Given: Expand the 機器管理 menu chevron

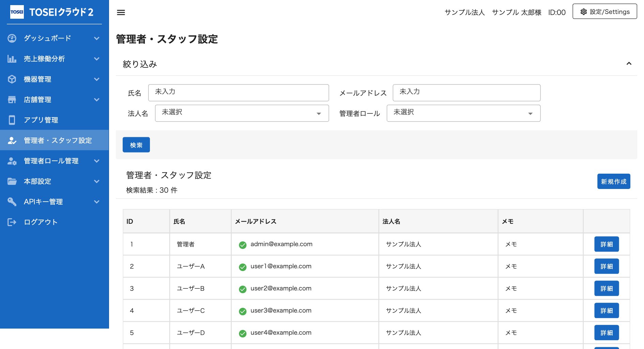Looking at the screenshot, I should [x=97, y=79].
